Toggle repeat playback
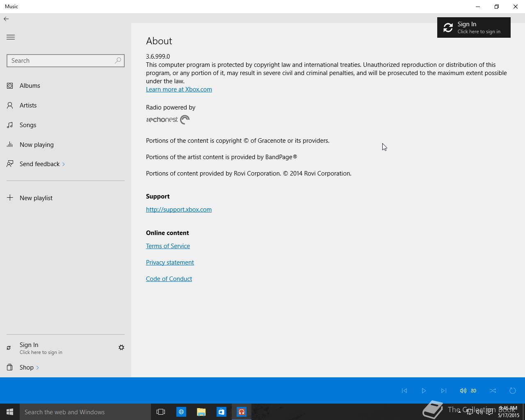Screen dimensions: 525x420 512,390
